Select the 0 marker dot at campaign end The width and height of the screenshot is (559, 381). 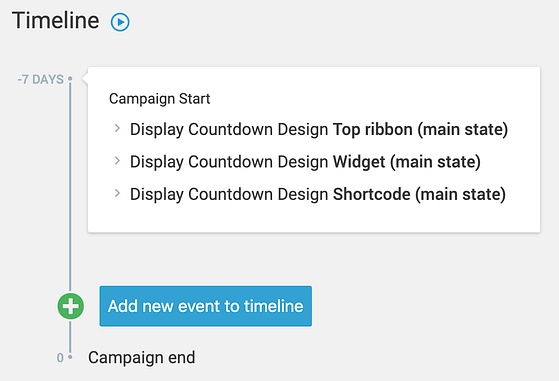point(70,357)
